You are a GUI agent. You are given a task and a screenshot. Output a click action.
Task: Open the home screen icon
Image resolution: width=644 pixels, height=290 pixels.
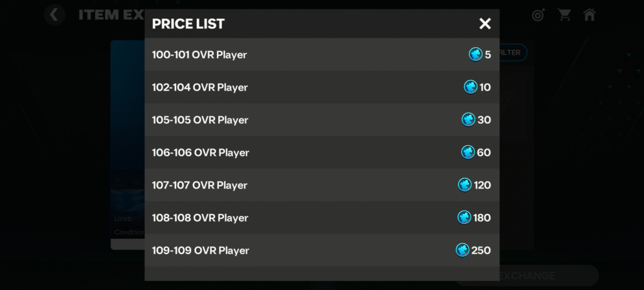pyautogui.click(x=589, y=14)
